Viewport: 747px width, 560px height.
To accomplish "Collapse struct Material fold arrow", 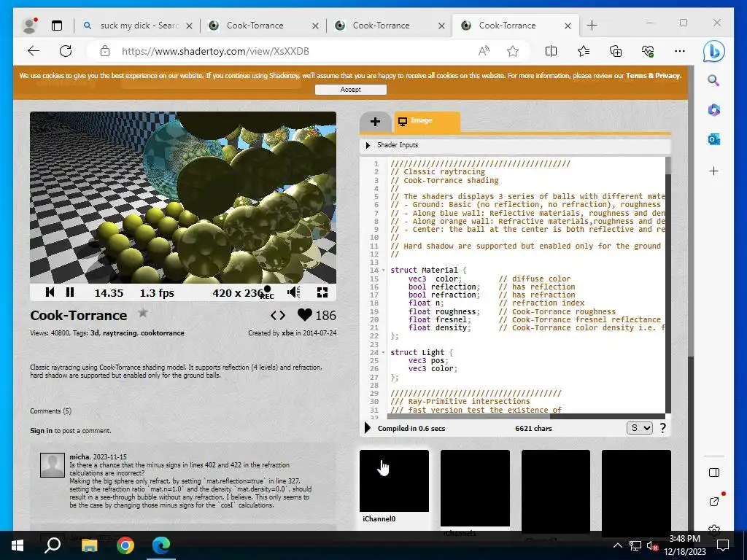I will click(384, 270).
